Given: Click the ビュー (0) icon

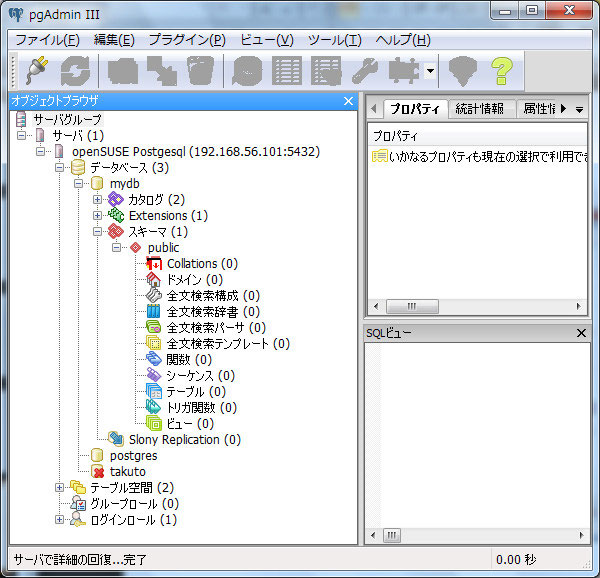Looking at the screenshot, I should click(154, 424).
